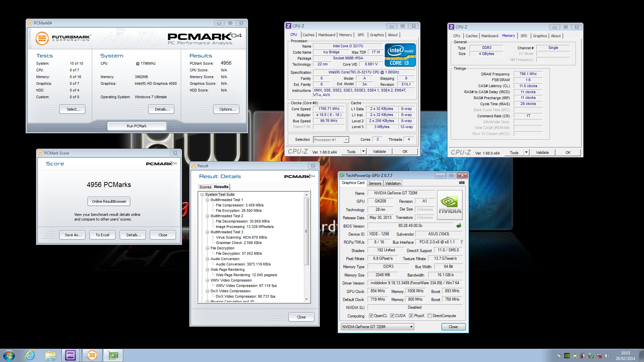Click Online ResultBrowser button
The image size is (644, 362).
pos(109,201)
